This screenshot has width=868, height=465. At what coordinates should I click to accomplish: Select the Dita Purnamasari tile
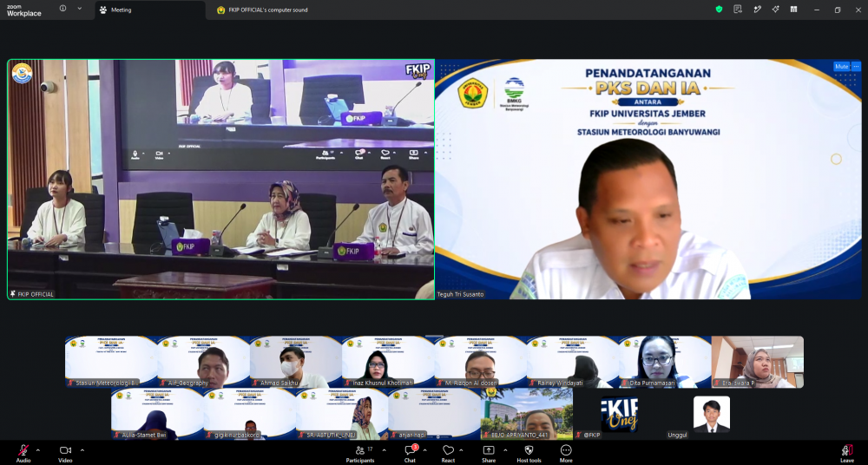click(x=665, y=362)
